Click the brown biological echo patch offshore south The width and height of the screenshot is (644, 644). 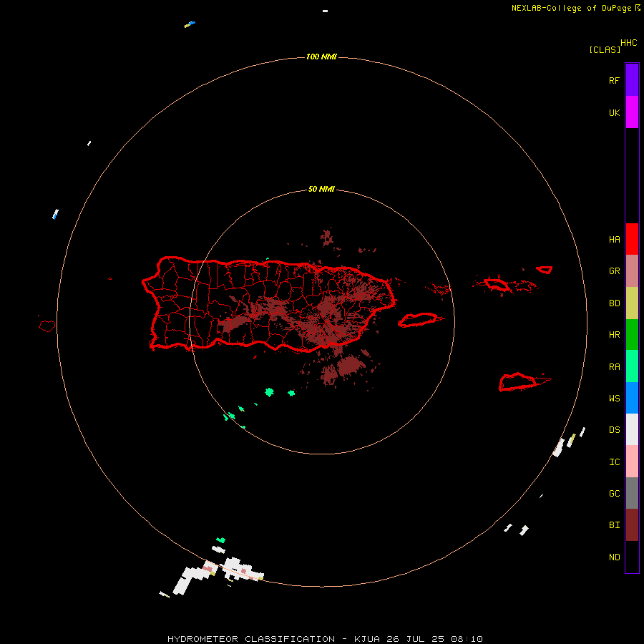click(x=351, y=365)
